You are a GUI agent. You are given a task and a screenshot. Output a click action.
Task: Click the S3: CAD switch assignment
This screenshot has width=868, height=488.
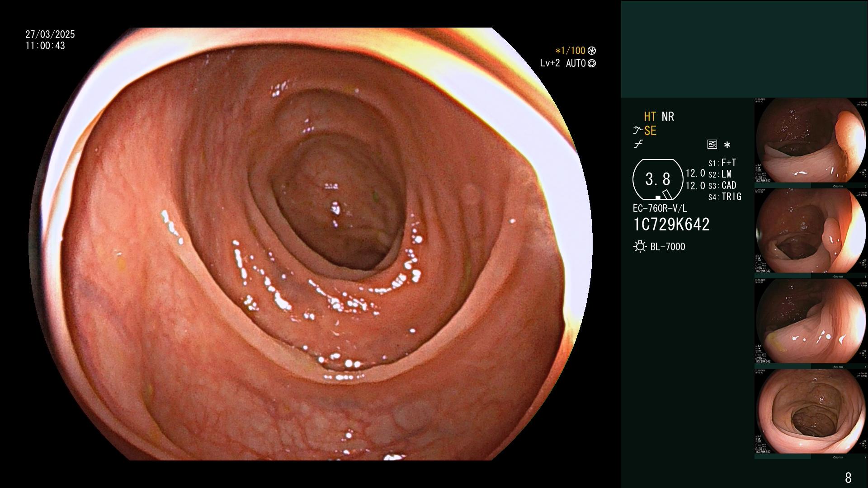click(x=722, y=185)
